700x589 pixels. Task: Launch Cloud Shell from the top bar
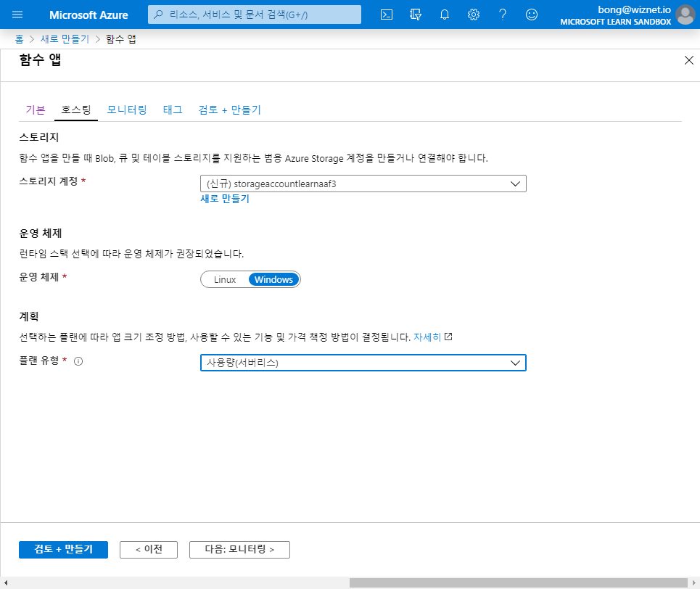click(387, 15)
